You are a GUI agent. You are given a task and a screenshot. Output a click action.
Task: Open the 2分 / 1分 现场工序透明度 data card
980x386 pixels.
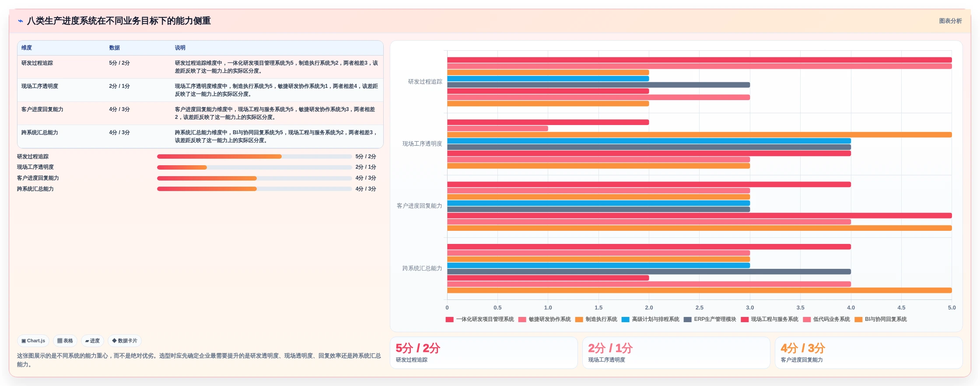[x=676, y=353]
